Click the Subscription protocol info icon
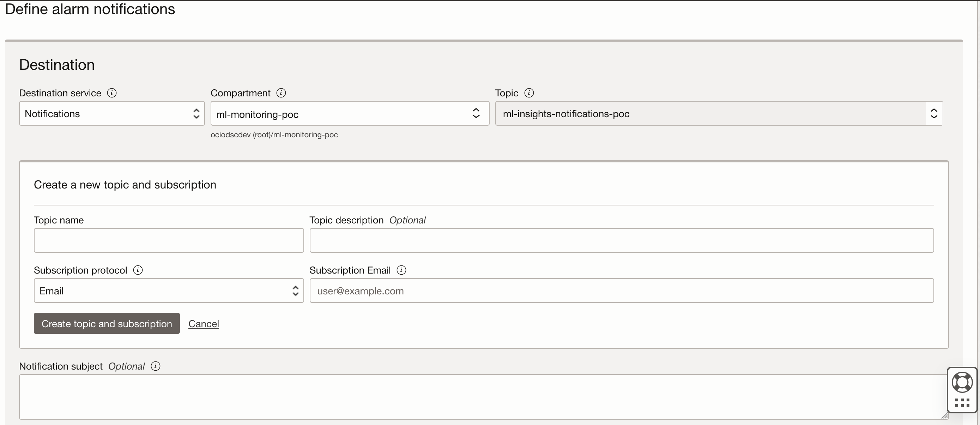This screenshot has width=980, height=425. pyautogui.click(x=137, y=270)
